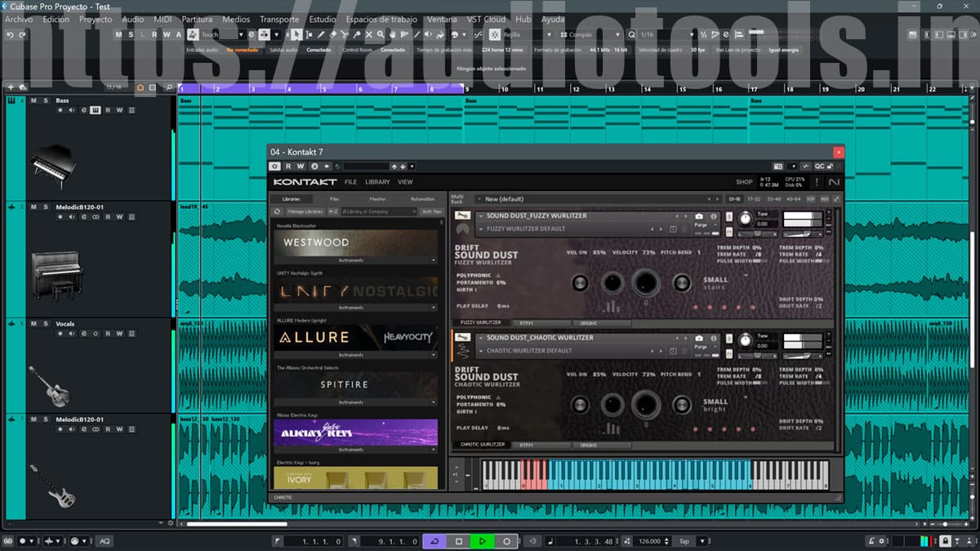Toggle Kontakt plugin Write automation W button

[301, 166]
